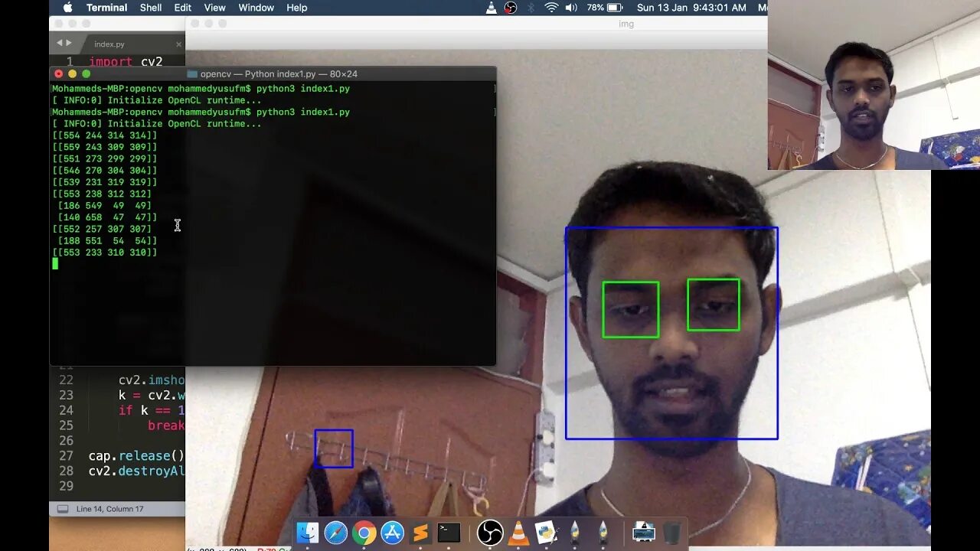980x551 pixels.
Task: Go to next tab arrow in Sublime
Action: (x=69, y=43)
